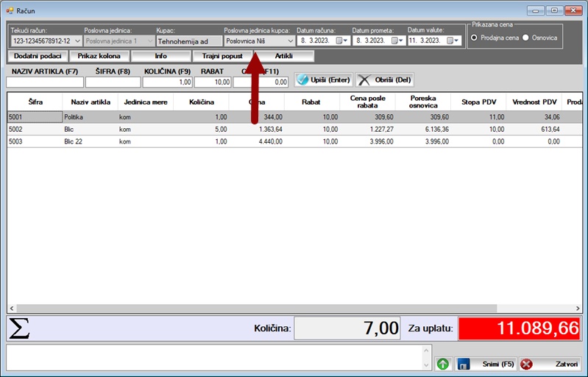
Task: Open Dodatni podaci
Action: (38, 56)
